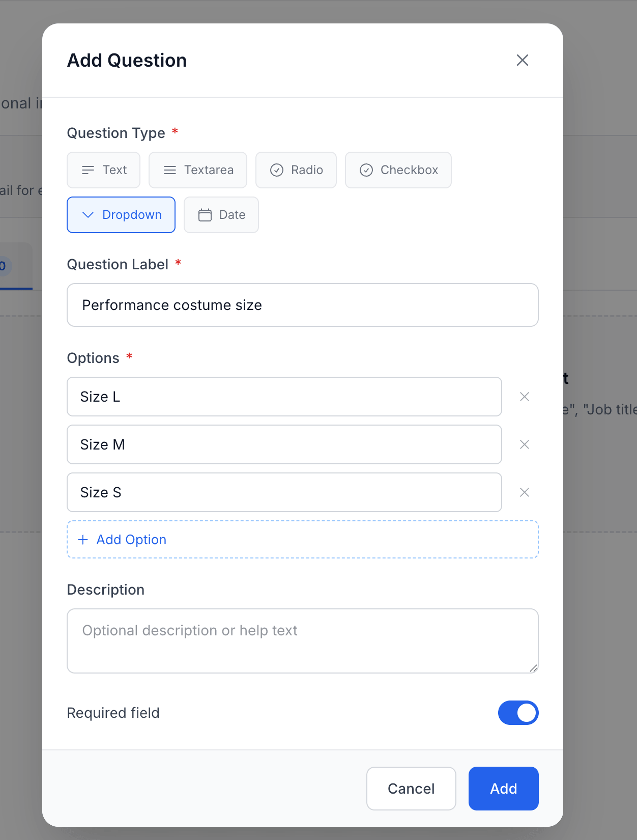The height and width of the screenshot is (840, 637).
Task: Click the X icon to remove Size M
Action: pyautogui.click(x=524, y=444)
